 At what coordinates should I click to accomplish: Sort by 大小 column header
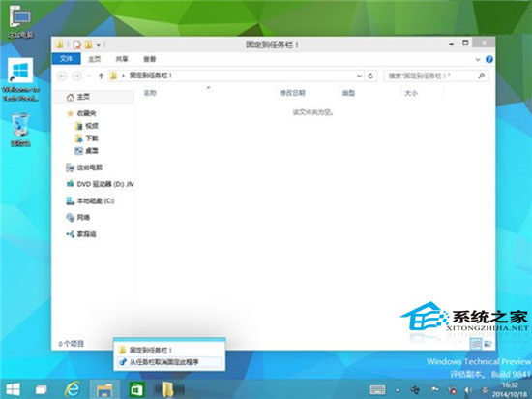(x=411, y=93)
